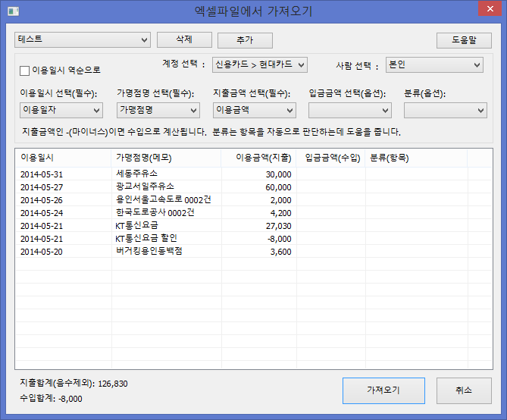The width and height of the screenshot is (507, 420).
Task: Click the app icon in title bar
Action: click(11, 11)
